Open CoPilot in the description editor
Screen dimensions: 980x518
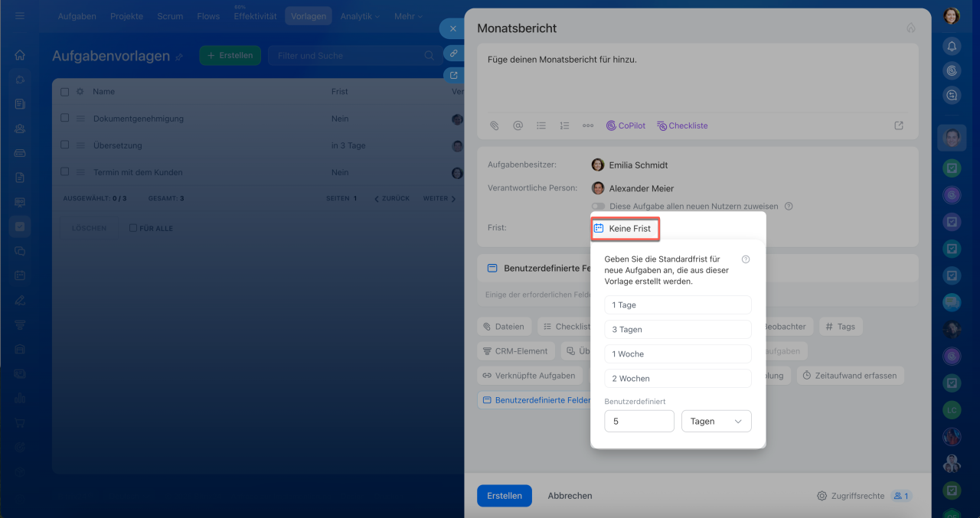626,125
